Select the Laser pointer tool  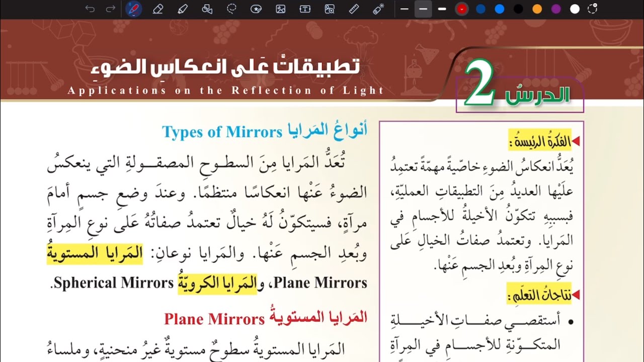pos(378,9)
